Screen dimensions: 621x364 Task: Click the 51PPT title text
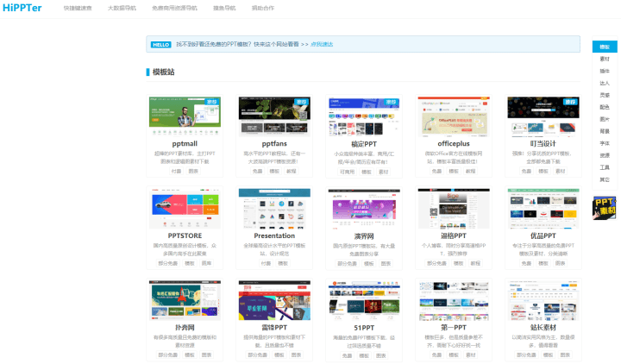click(364, 328)
